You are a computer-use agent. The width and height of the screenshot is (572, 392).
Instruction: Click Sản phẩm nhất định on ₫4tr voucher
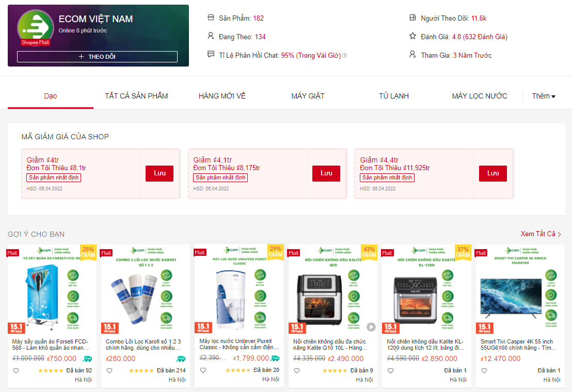pyautogui.click(x=54, y=177)
